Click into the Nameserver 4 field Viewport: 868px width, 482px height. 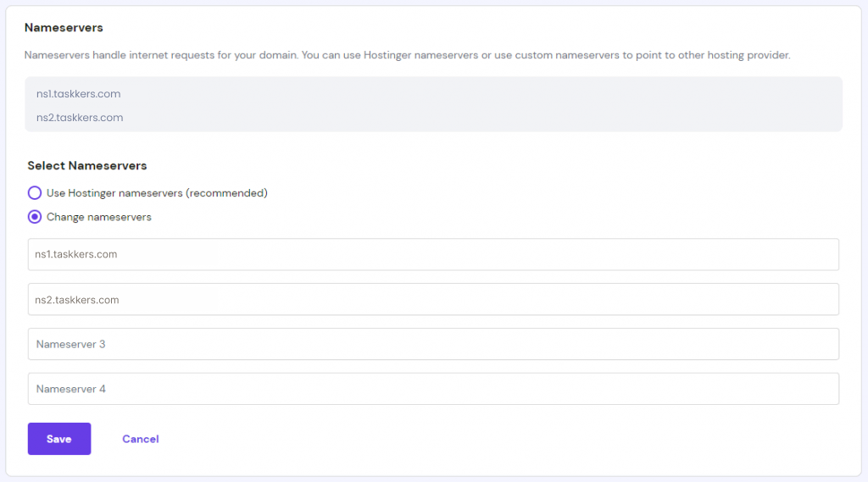[433, 389]
